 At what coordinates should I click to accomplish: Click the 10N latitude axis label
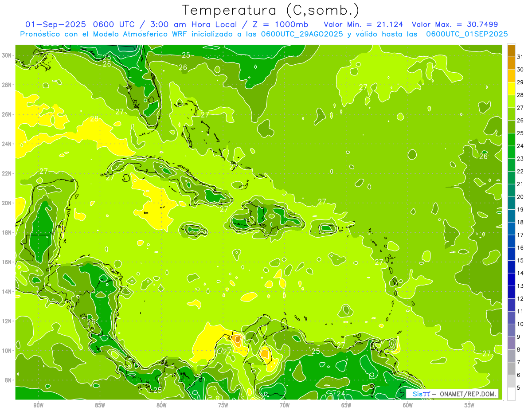click(x=7, y=351)
